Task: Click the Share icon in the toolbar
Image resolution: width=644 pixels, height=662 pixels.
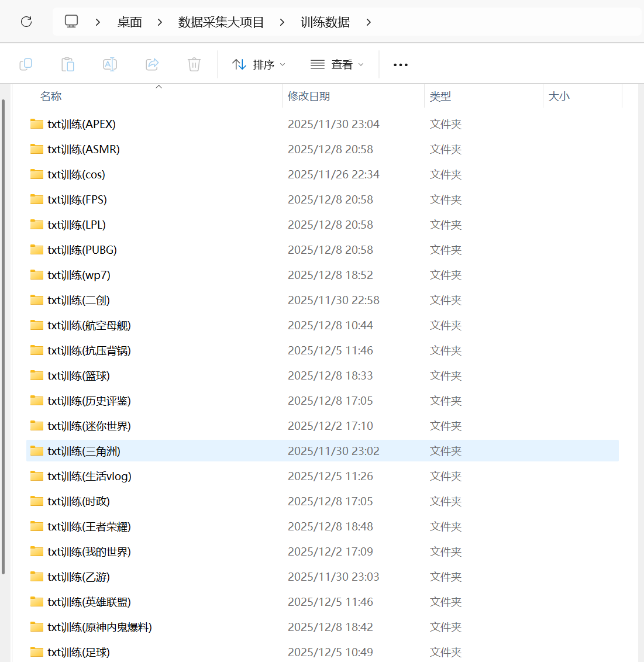Action: click(x=152, y=64)
